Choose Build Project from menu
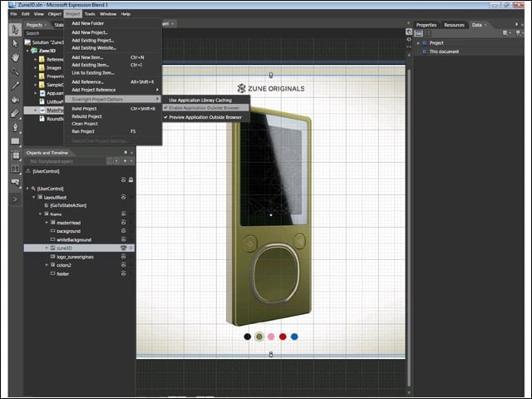The width and height of the screenshot is (532, 399). point(113,109)
